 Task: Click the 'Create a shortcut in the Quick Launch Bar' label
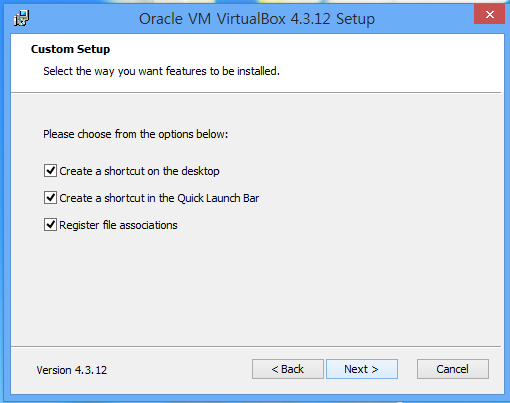pyautogui.click(x=159, y=198)
